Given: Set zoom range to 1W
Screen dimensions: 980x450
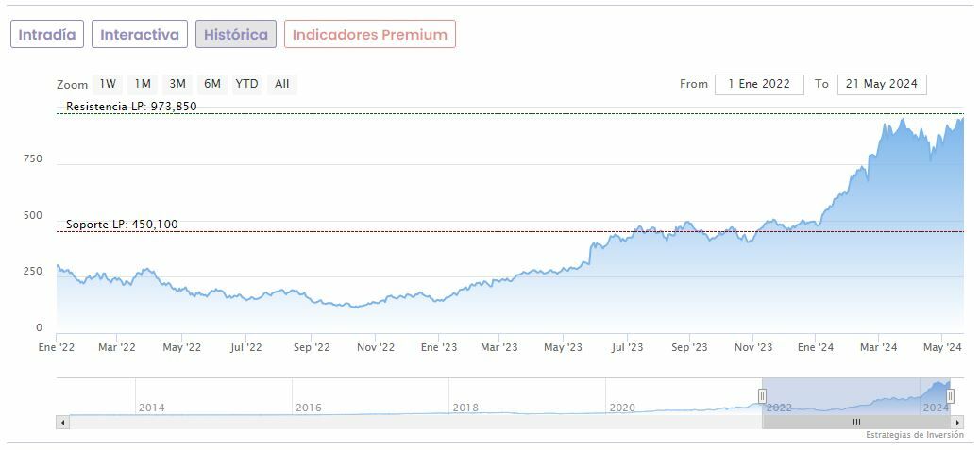Looking at the screenshot, I should 108,84.
